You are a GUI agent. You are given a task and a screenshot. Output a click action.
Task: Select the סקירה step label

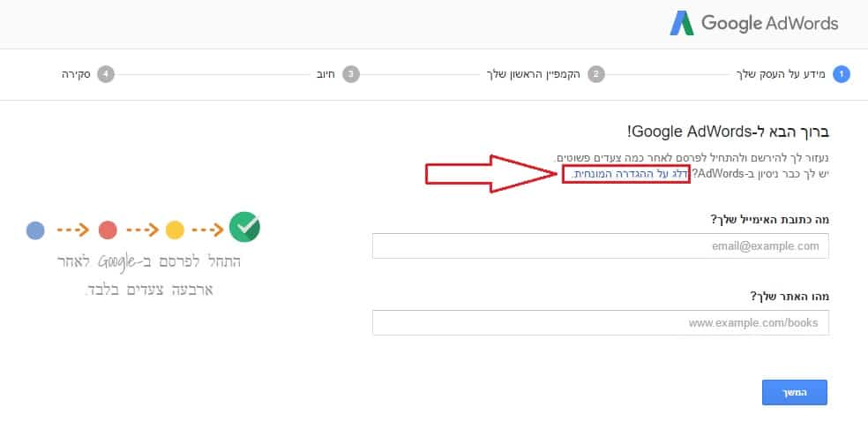76,74
